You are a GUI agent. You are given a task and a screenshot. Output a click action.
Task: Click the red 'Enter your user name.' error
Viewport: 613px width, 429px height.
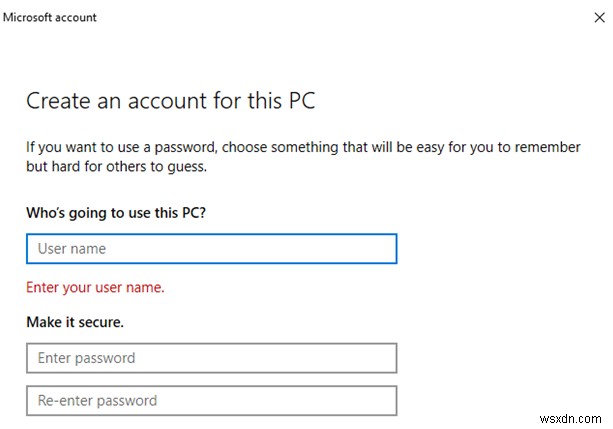pos(95,287)
